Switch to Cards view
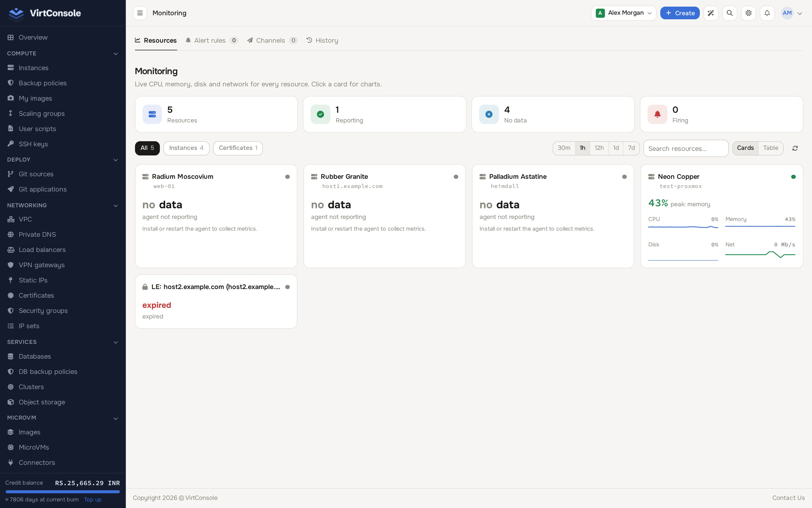Viewport: 812px width, 508px height. point(745,148)
